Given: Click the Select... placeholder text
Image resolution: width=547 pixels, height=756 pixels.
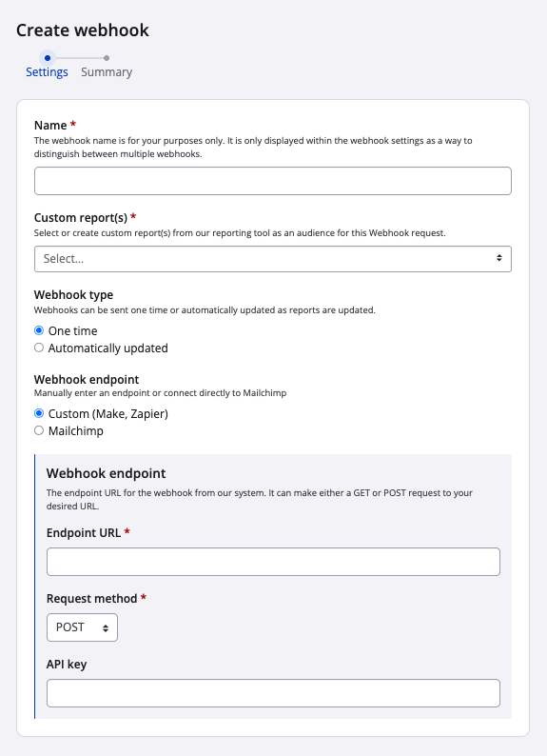Looking at the screenshot, I should (x=64, y=258).
